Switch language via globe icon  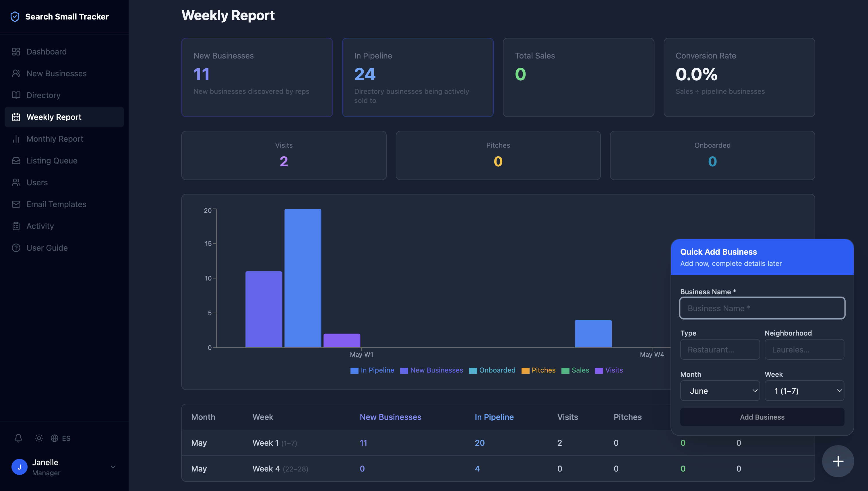point(54,438)
